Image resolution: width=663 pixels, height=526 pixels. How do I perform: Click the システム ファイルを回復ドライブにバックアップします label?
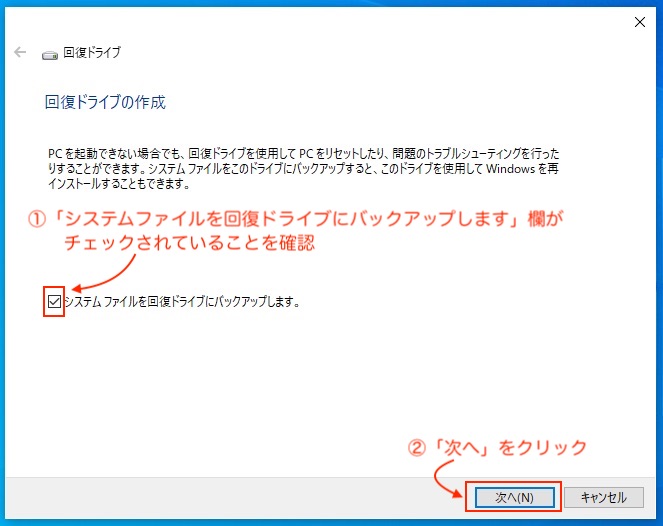pos(182,301)
